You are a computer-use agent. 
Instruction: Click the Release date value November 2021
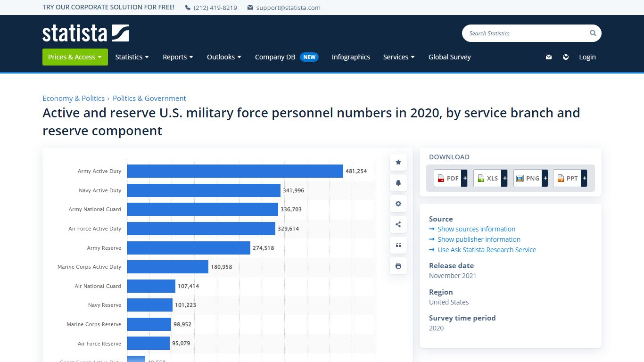[453, 276]
